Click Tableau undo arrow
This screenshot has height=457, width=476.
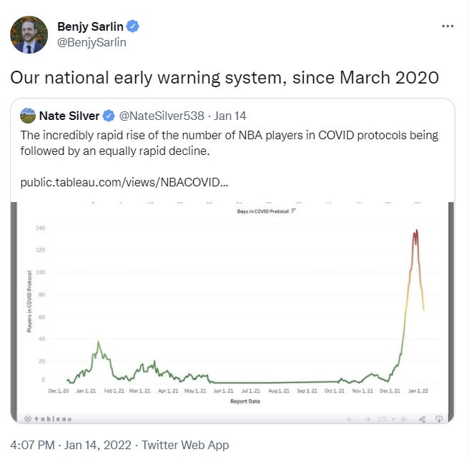coord(350,419)
